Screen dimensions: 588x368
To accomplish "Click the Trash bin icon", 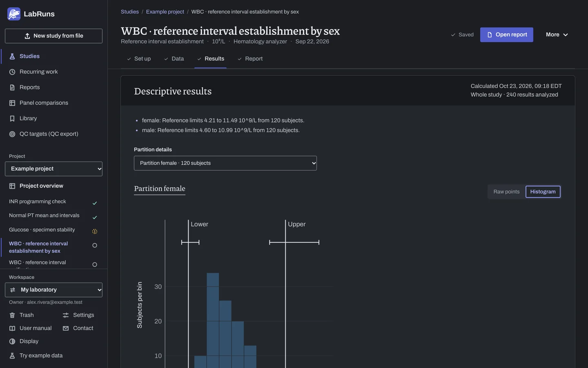I will click(12, 315).
